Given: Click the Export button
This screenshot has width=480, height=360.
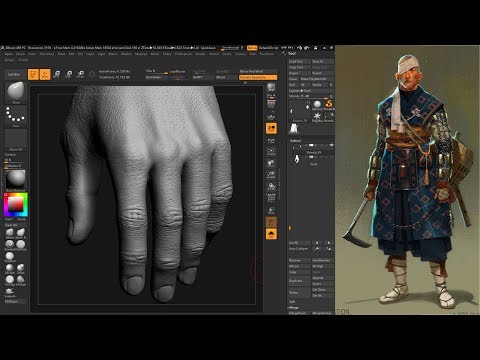Looking at the screenshot, I should pos(322,73).
